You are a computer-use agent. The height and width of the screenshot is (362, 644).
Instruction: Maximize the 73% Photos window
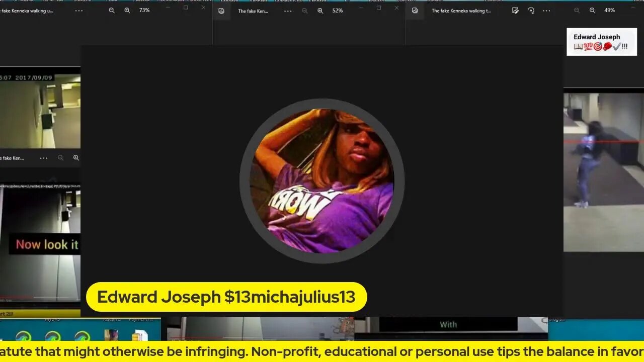click(186, 8)
